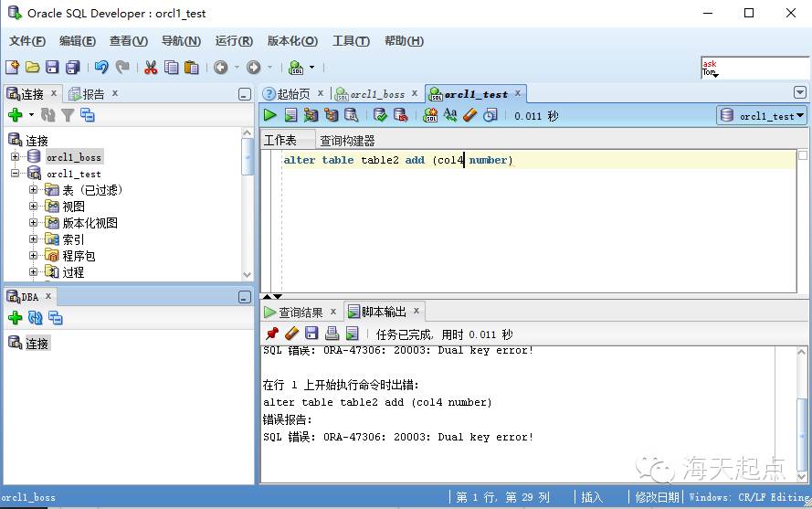
Task: Switch to the orcl1_boss worksheet tab
Action: pos(377,94)
